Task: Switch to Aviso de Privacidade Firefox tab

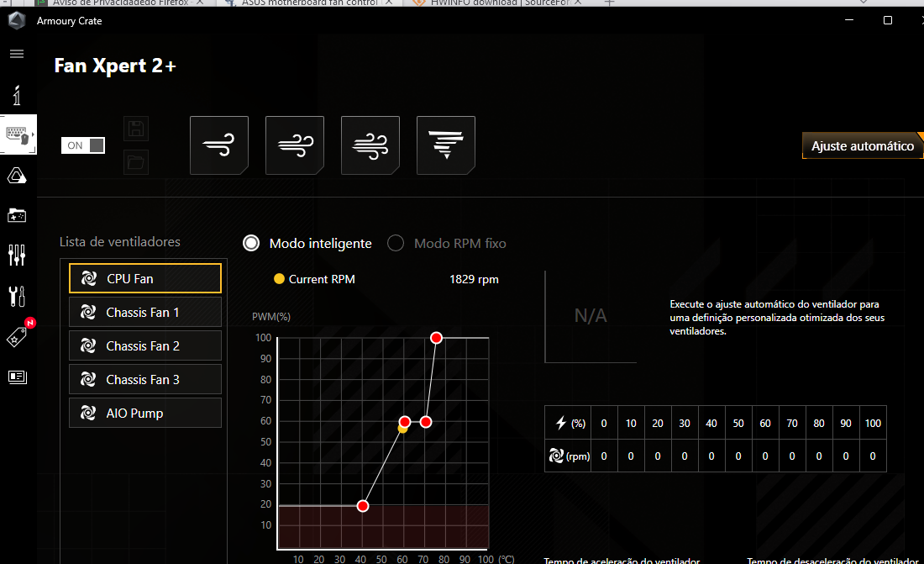Action: pyautogui.click(x=119, y=3)
